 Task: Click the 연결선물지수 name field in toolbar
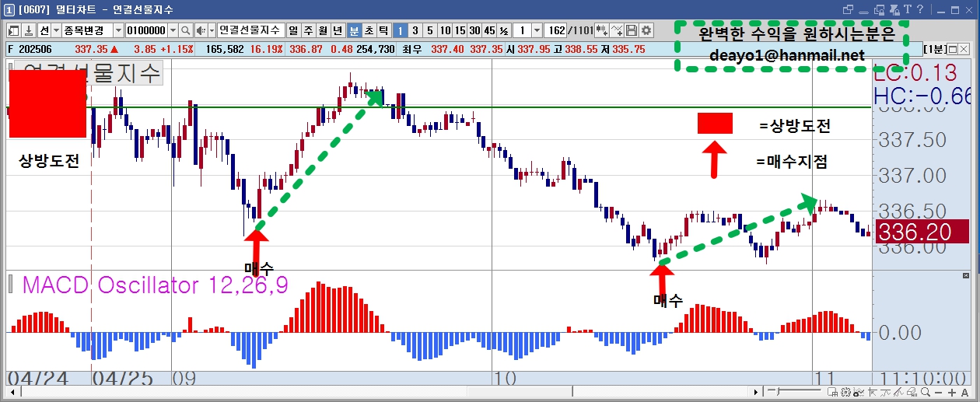(250, 30)
